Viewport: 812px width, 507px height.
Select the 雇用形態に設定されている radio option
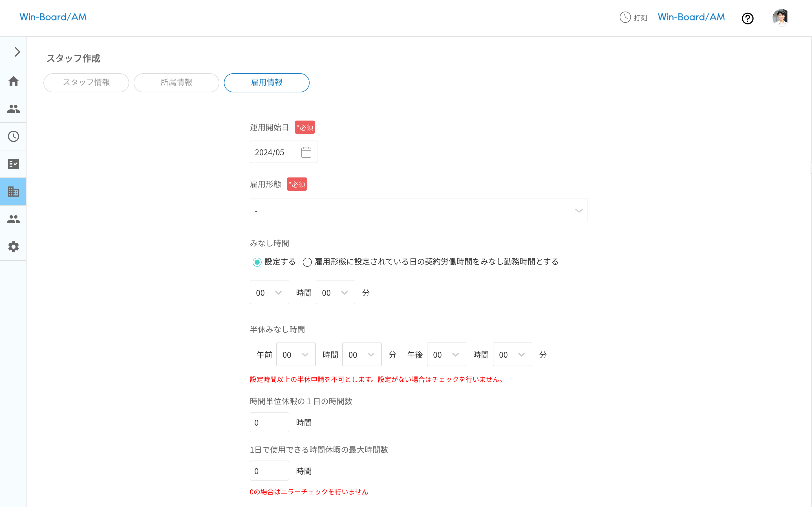click(x=307, y=262)
